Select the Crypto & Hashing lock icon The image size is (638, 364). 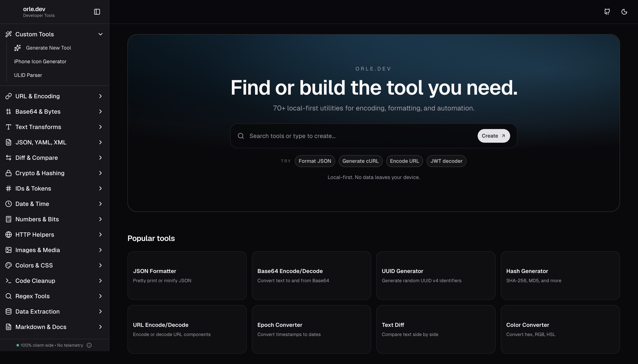tap(9, 173)
